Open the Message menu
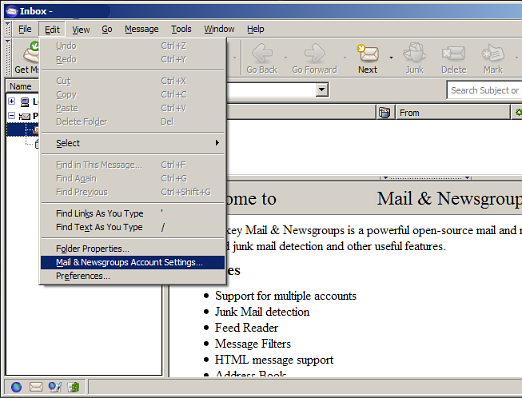Viewport: 522px width, 398px height. [142, 29]
